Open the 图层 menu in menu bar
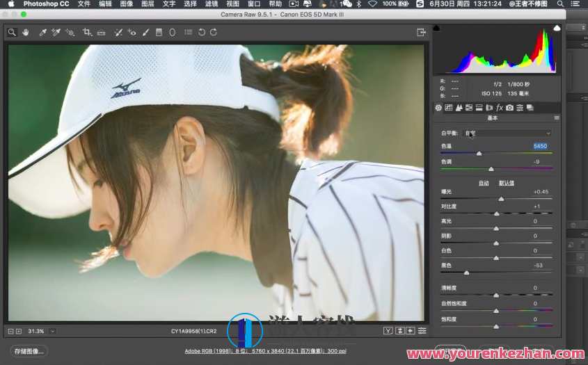The height and width of the screenshot is (365, 588). coord(148,4)
